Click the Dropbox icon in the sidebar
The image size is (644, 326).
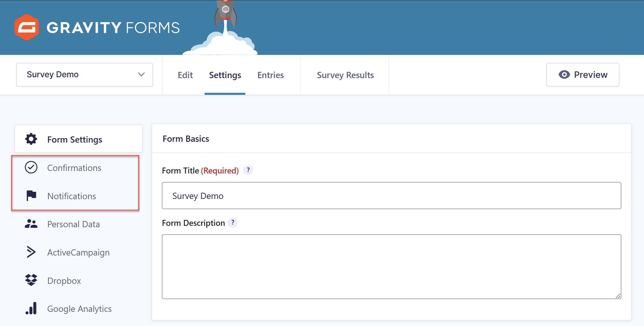click(x=31, y=280)
